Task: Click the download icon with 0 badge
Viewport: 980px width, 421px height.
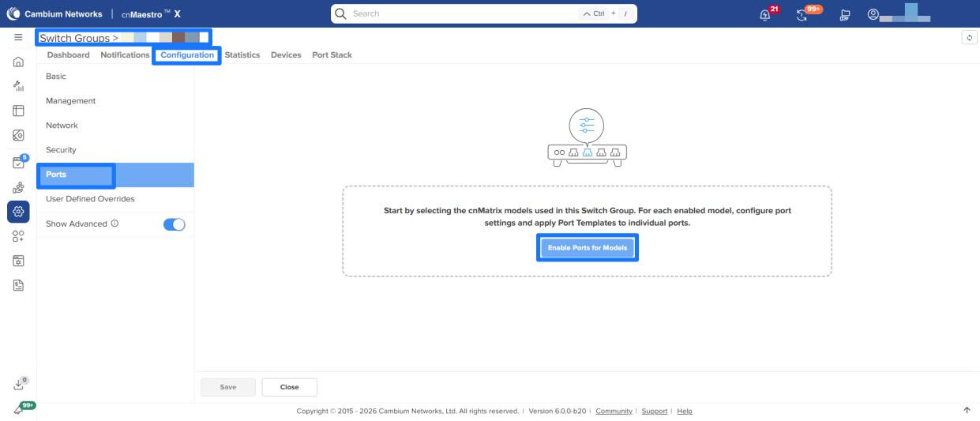Action: [x=17, y=385]
